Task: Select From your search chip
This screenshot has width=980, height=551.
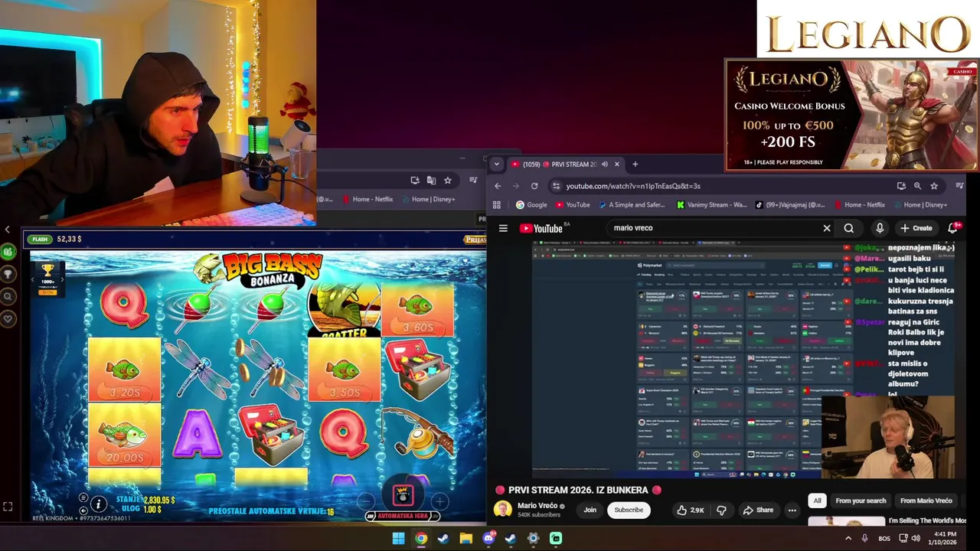Action: click(861, 500)
